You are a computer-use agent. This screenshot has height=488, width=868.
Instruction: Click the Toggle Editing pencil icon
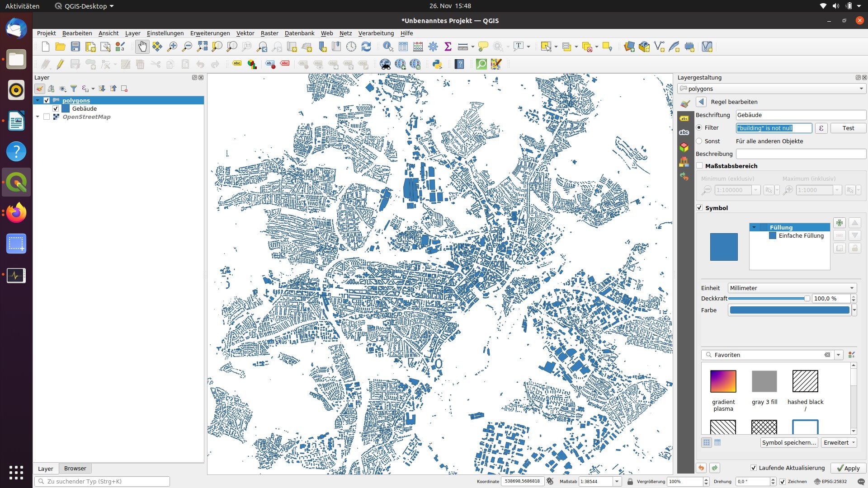coord(60,64)
